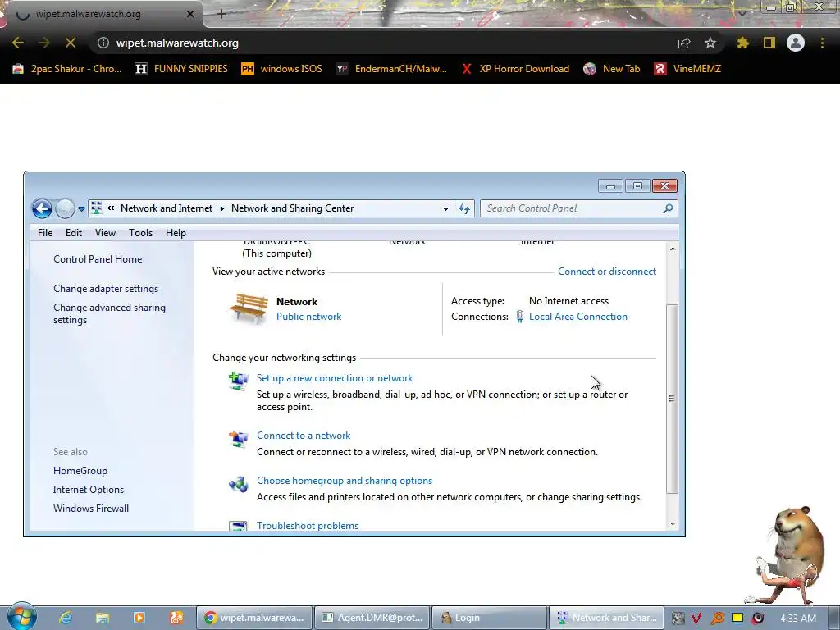840x630 pixels.
Task: Bookmark this tab with the star icon
Action: pos(710,43)
